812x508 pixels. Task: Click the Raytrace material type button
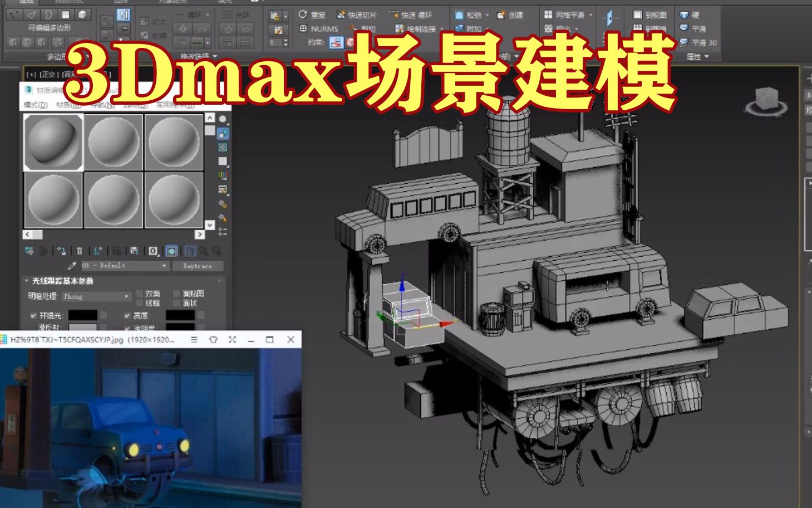pyautogui.click(x=198, y=266)
